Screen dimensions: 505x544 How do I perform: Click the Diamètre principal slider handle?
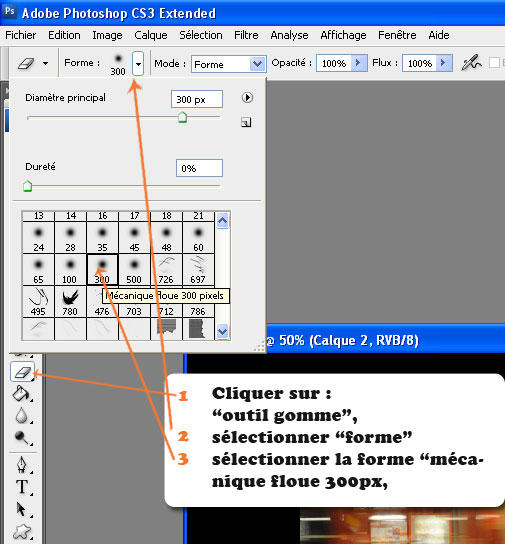click(182, 117)
